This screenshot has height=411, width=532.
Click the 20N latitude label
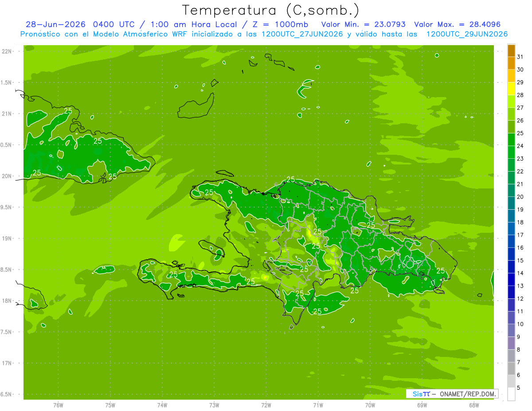pyautogui.click(x=7, y=176)
